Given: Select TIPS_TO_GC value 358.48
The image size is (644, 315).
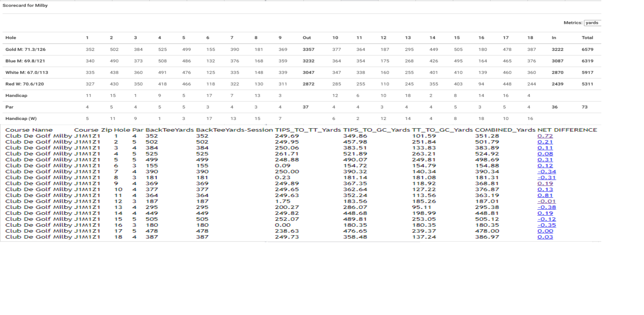Looking at the screenshot, I should point(355,237).
